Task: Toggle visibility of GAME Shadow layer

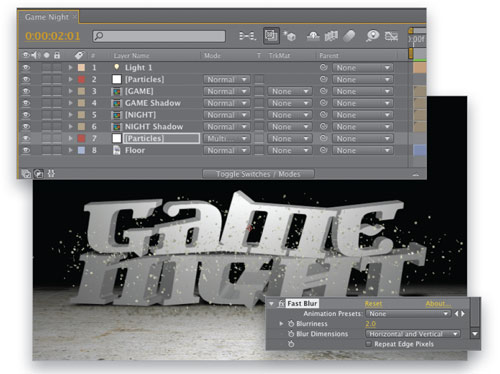Action: (x=26, y=103)
